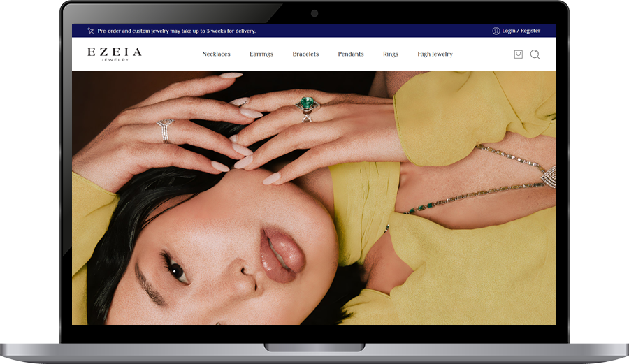Viewport: 629px width, 364px height.
Task: Click the model's eye in the hero photo
Action: (x=175, y=270)
